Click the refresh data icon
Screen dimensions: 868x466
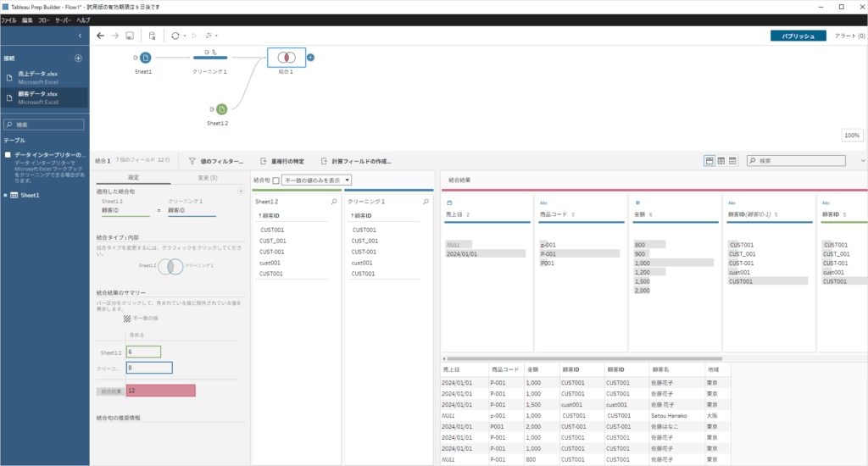pos(175,36)
